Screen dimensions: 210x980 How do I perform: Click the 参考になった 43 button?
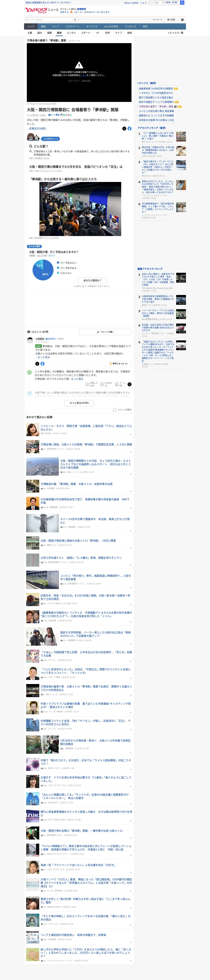(119, 364)
